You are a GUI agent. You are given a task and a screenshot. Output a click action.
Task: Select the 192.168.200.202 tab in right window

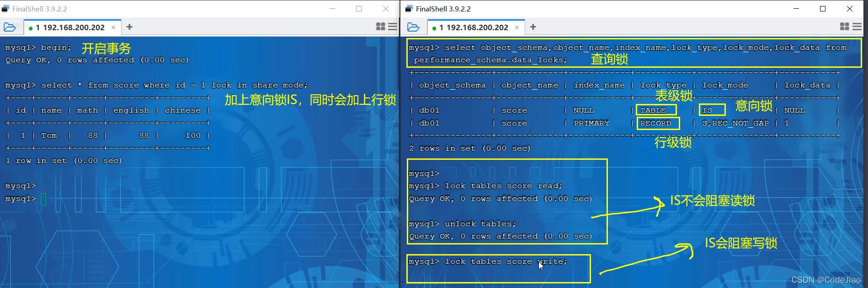(x=476, y=27)
